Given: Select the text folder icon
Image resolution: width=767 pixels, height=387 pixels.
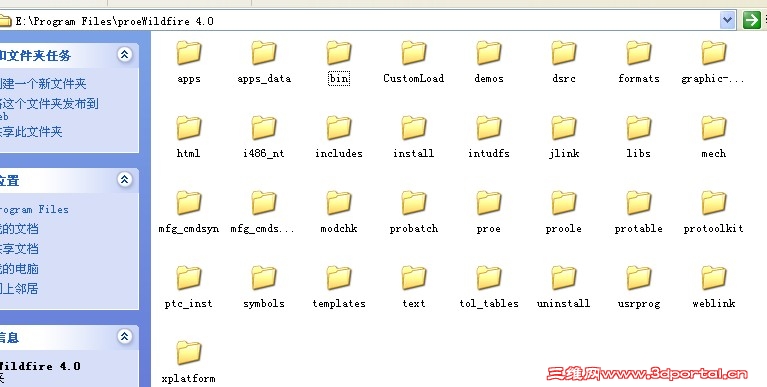Looking at the screenshot, I should point(414,278).
